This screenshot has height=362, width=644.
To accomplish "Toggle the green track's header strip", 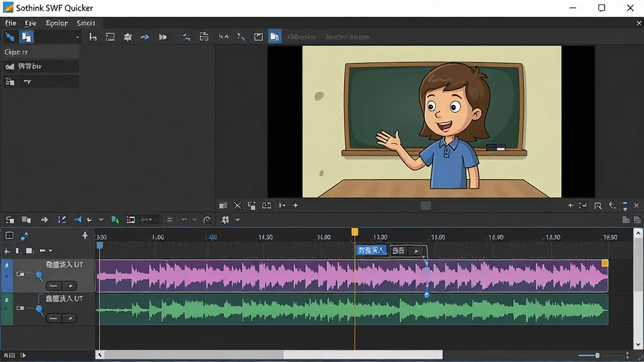I will click(x=6, y=309).
